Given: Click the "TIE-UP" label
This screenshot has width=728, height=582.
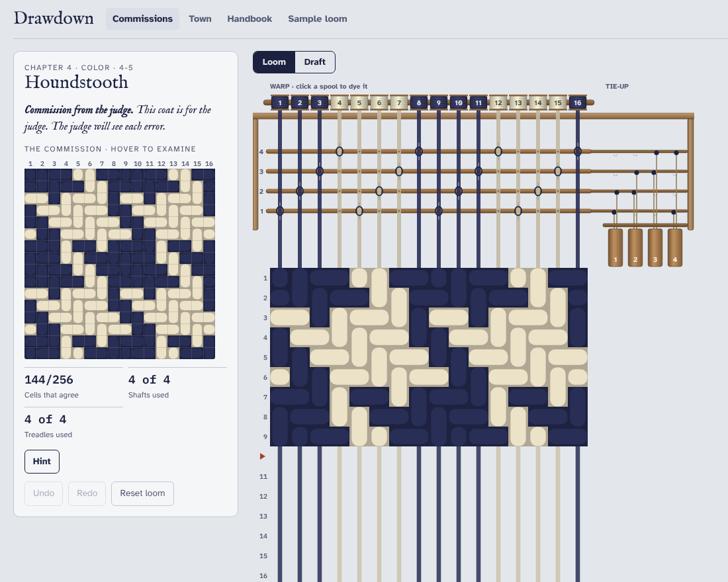Looking at the screenshot, I should coord(617,87).
